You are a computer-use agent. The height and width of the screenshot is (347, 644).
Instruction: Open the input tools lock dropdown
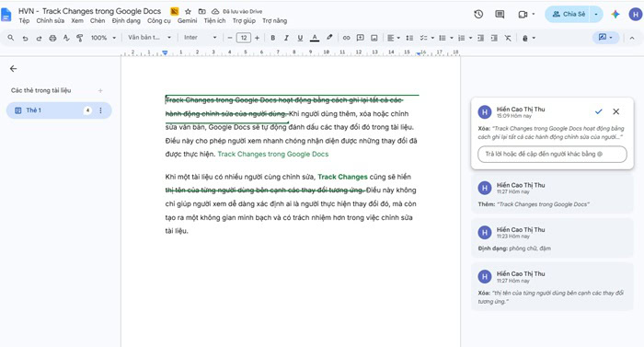click(x=529, y=38)
